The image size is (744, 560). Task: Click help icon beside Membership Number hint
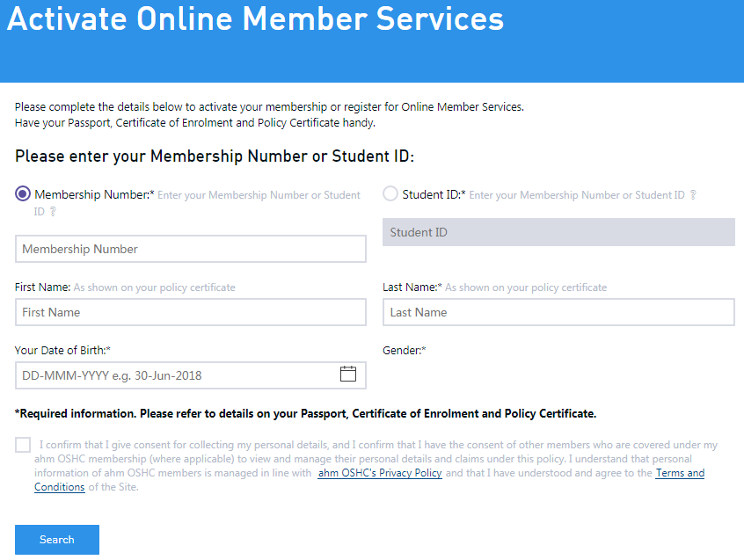tap(53, 212)
